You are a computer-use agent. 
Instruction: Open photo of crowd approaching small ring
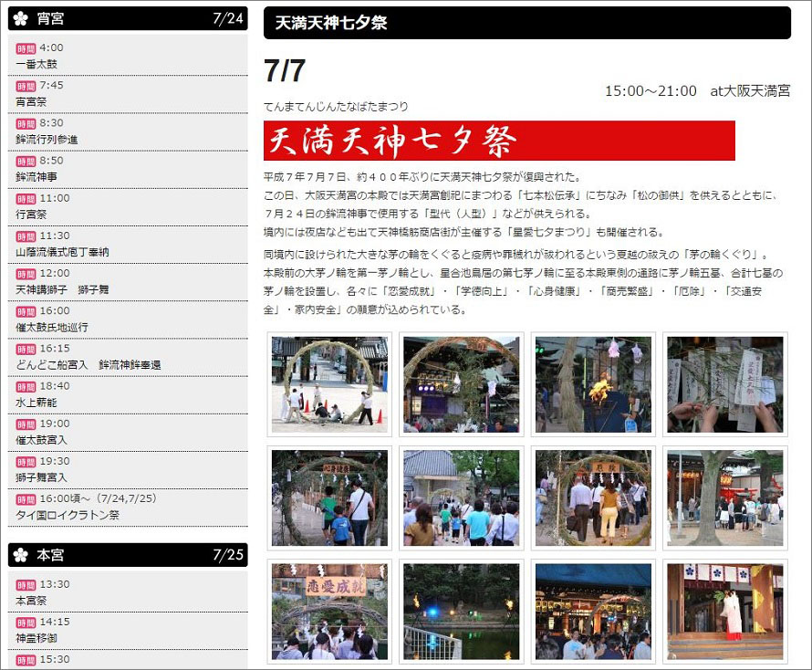click(x=462, y=498)
